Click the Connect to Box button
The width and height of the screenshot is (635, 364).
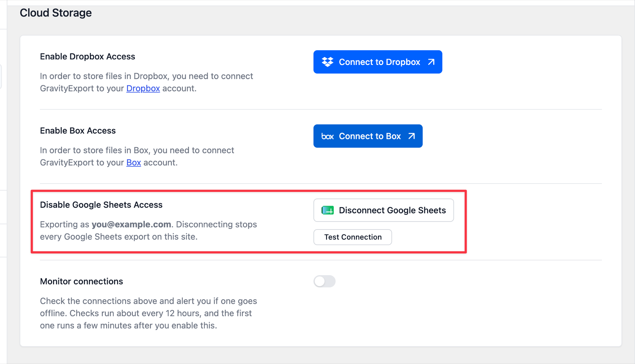[x=368, y=136]
